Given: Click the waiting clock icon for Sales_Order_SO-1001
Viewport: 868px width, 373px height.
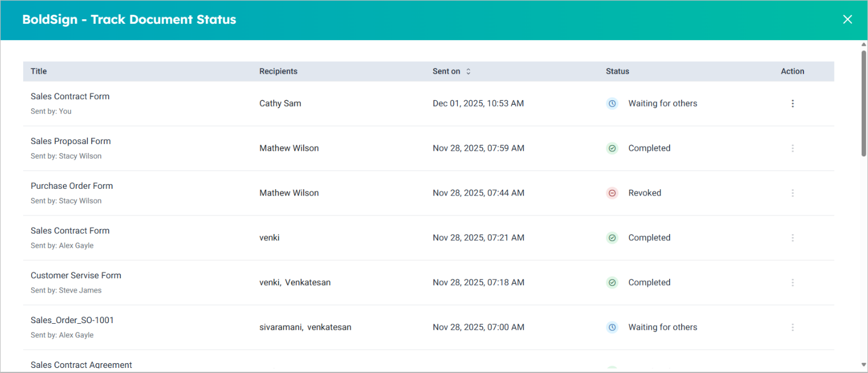Looking at the screenshot, I should pos(612,327).
